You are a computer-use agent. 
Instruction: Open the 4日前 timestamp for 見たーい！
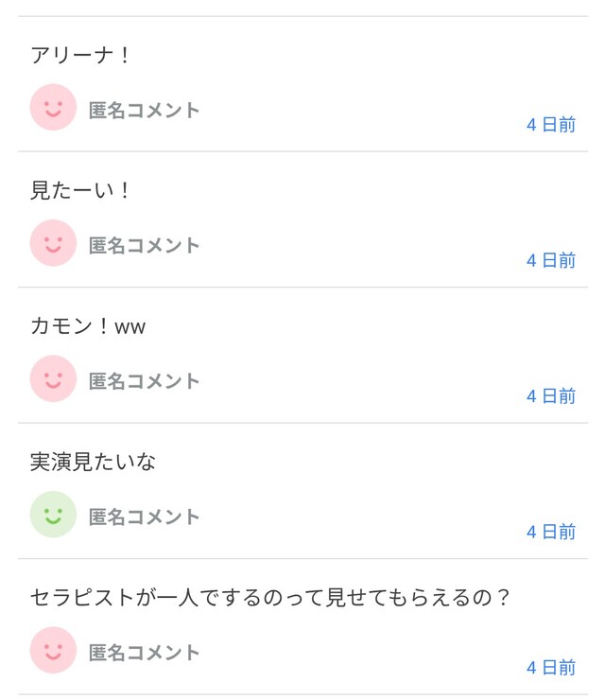(x=551, y=260)
